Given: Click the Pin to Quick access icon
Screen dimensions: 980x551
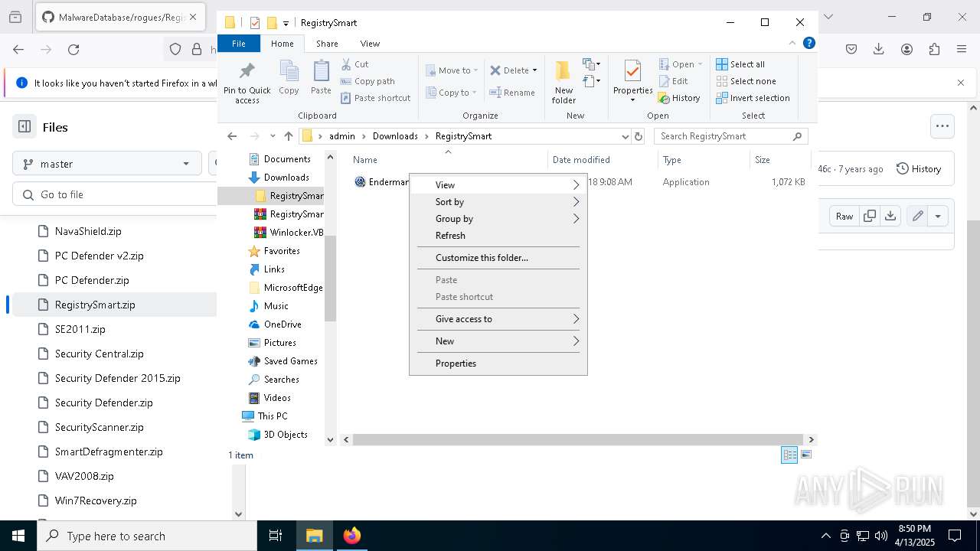Looking at the screenshot, I should (247, 71).
